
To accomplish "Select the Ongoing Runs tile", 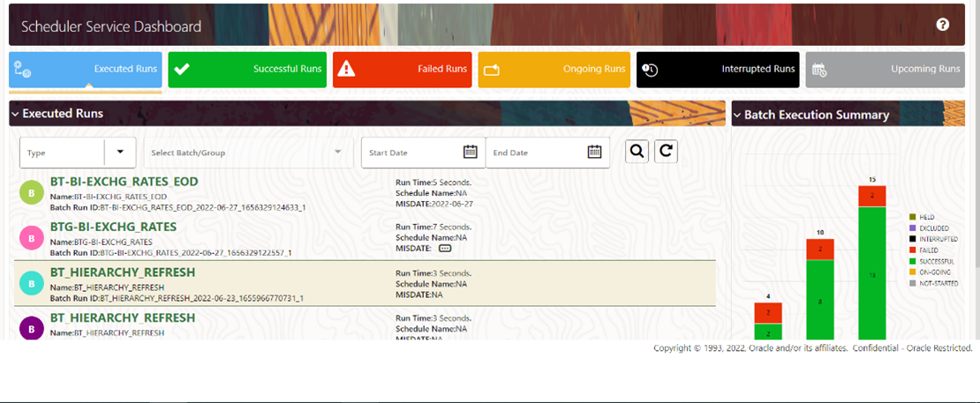I will 554,70.
